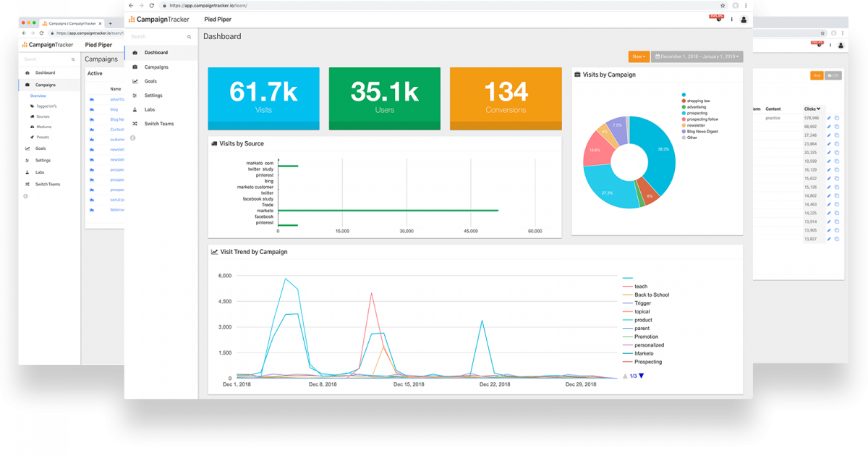Click the search magnifier icon in sidebar
The height and width of the screenshot is (456, 868).
[190, 36]
